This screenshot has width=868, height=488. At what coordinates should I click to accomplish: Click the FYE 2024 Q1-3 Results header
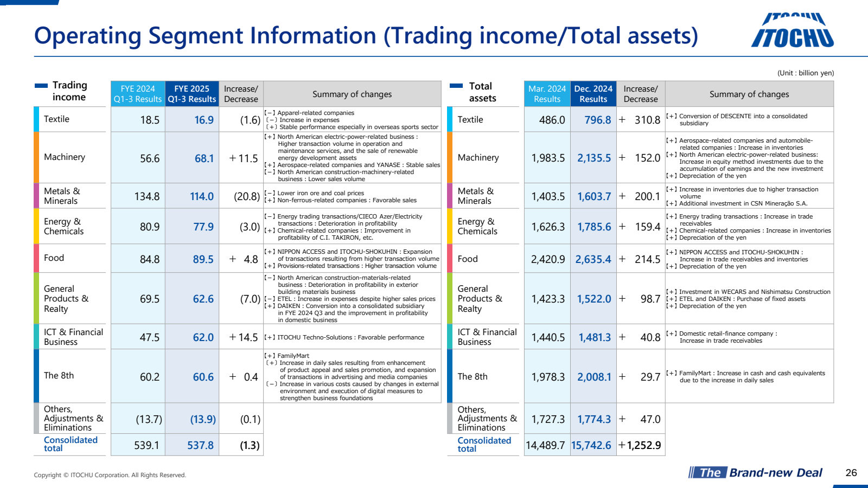click(138, 94)
